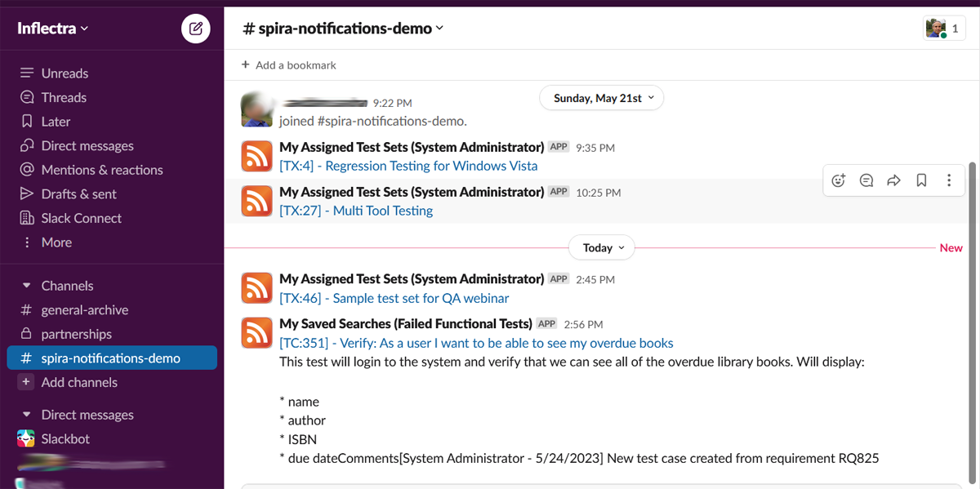Collapse the Channels section
The height and width of the screenshot is (489, 980).
pos(26,286)
